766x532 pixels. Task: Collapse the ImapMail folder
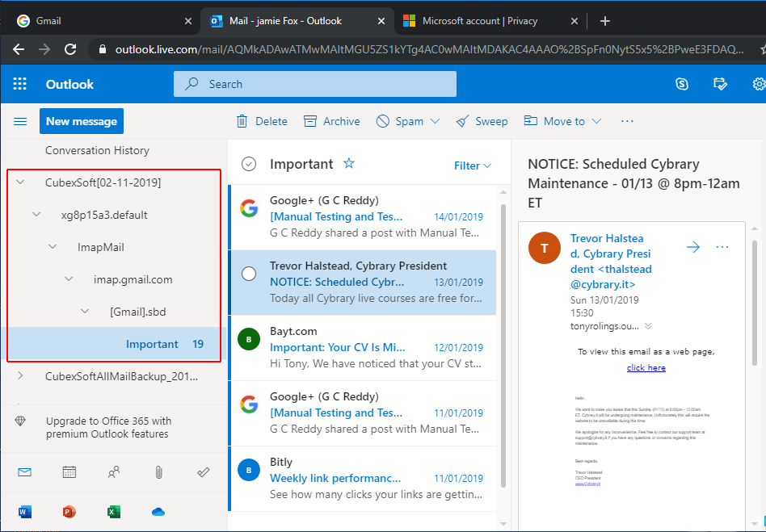[53, 247]
